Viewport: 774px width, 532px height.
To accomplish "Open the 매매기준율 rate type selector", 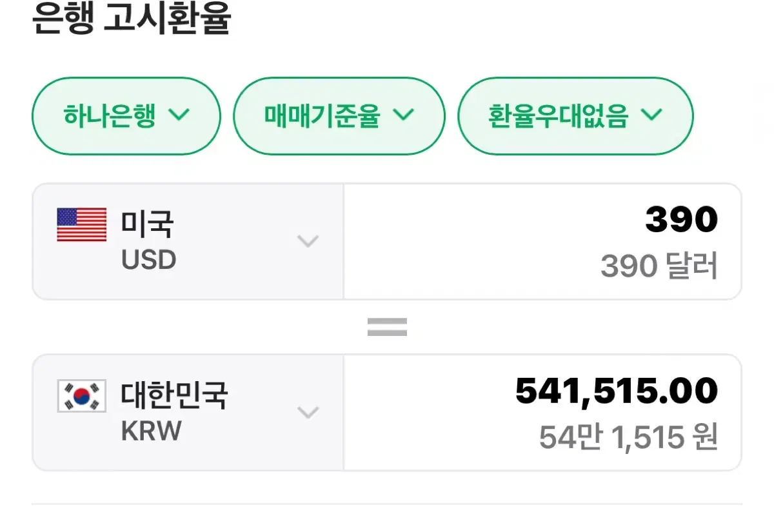I will click(339, 116).
